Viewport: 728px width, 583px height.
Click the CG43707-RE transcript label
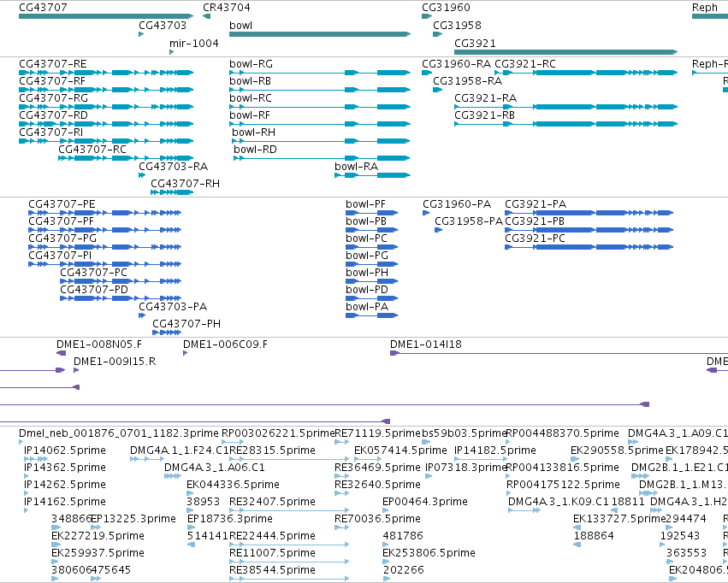(53, 63)
